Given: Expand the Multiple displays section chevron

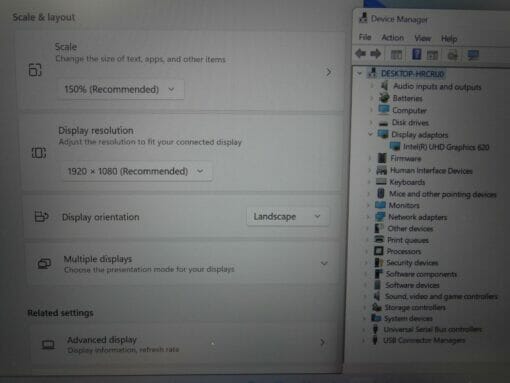Looking at the screenshot, I should [324, 263].
